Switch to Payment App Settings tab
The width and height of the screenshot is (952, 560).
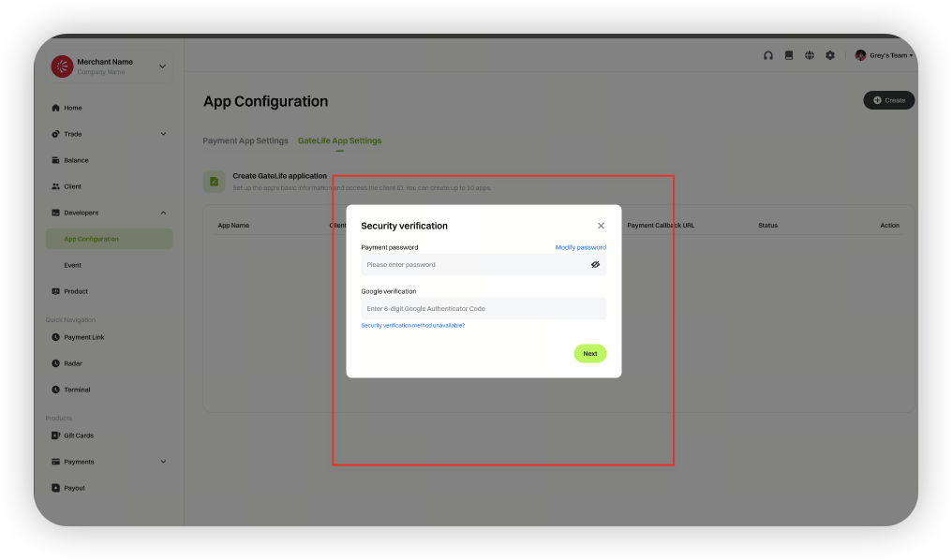[245, 140]
